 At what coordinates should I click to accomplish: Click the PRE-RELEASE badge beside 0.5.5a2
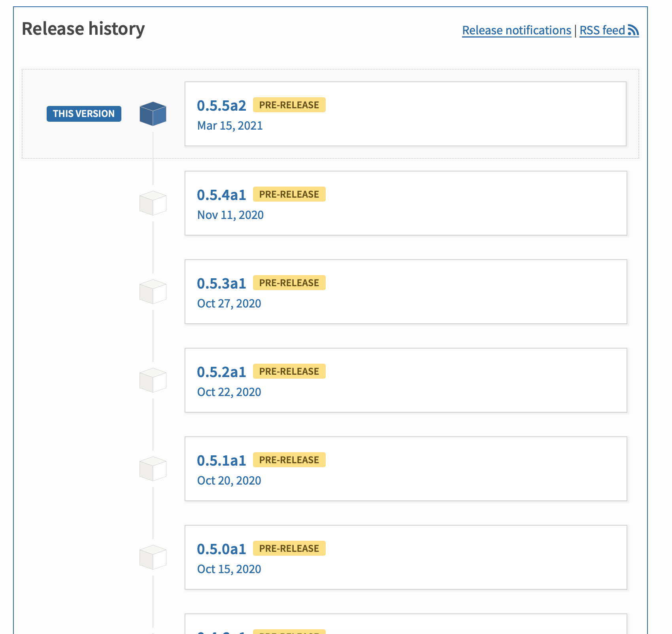tap(289, 105)
